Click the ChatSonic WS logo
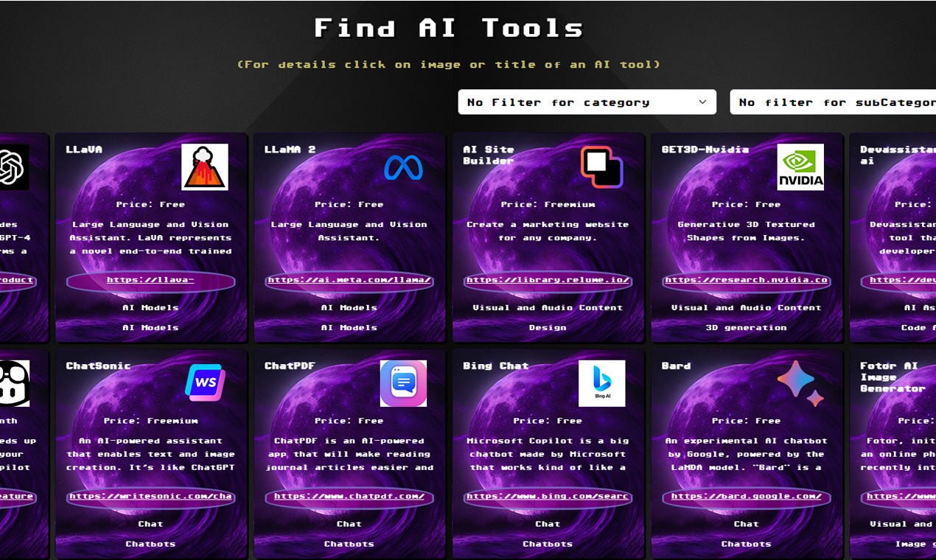 pos(205,383)
